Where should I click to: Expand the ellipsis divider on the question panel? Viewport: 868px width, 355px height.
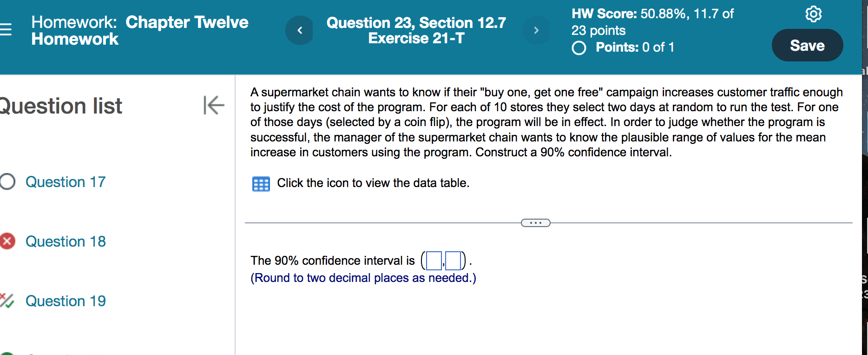(x=535, y=223)
